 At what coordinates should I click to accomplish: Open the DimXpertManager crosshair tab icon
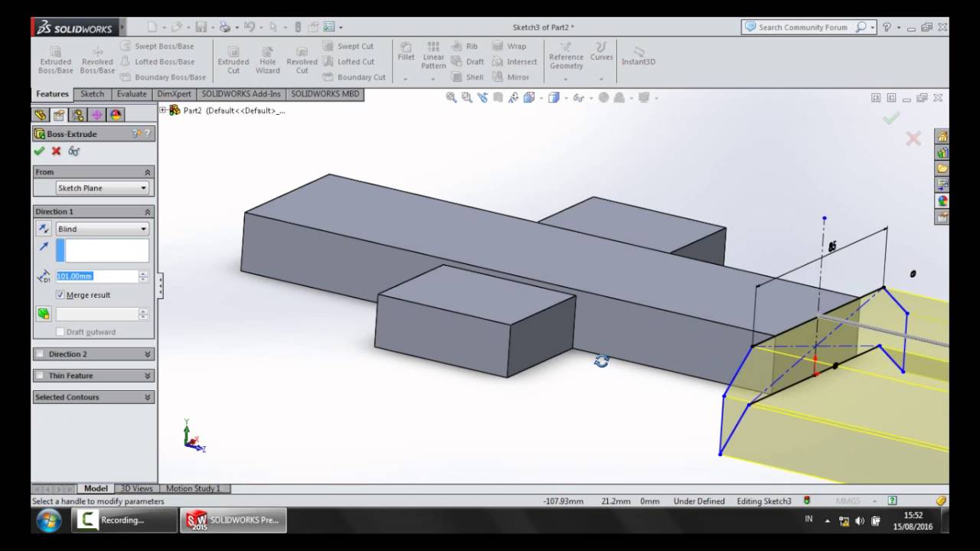pos(96,115)
